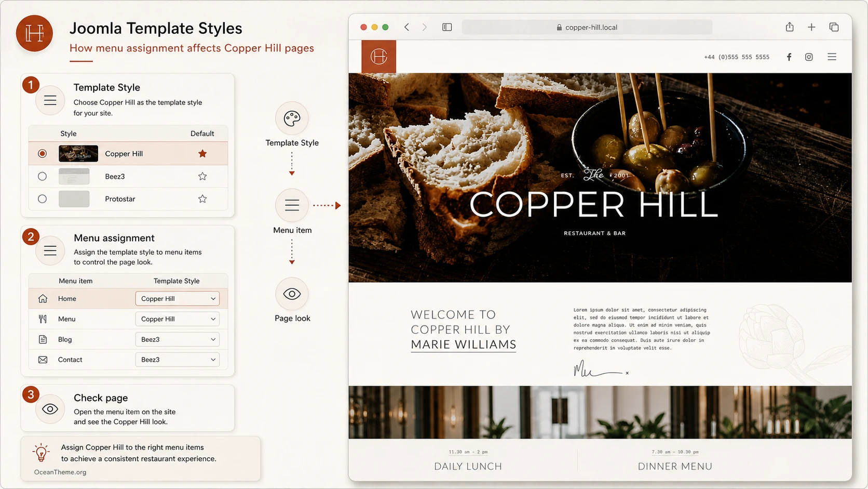The height and width of the screenshot is (489, 868).
Task: Open the template style dropdown for Blog
Action: click(178, 339)
